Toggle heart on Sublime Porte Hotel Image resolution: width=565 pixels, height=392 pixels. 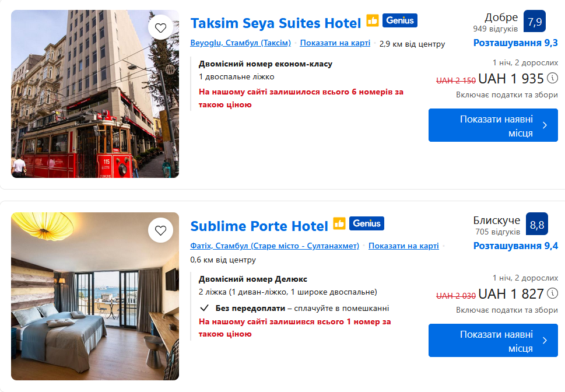tap(160, 230)
